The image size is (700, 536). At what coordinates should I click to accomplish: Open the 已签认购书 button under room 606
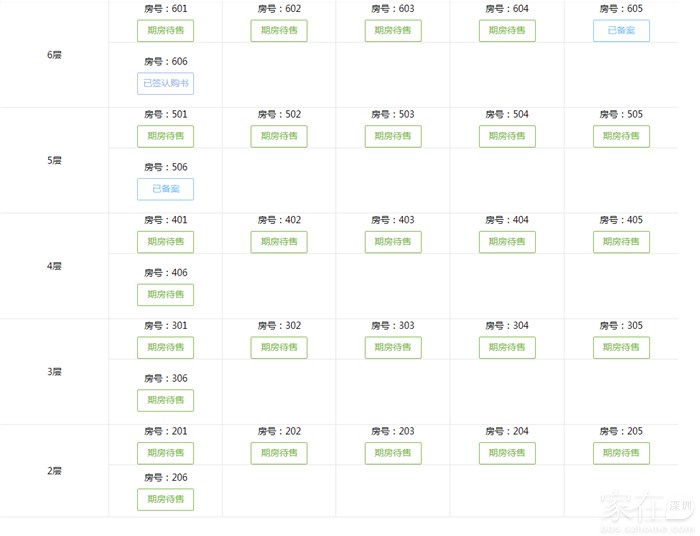click(165, 84)
